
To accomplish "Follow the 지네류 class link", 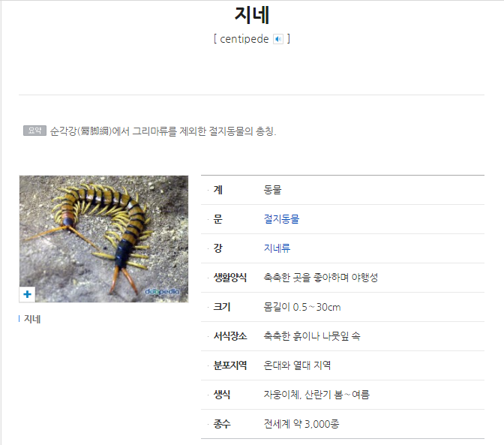I will [x=277, y=248].
